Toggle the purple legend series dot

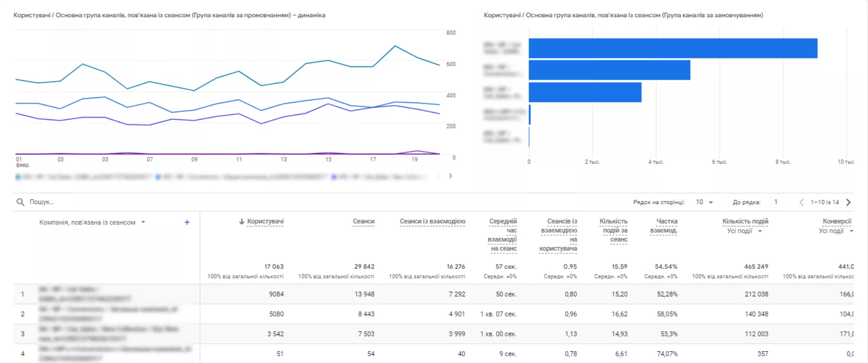click(x=334, y=177)
